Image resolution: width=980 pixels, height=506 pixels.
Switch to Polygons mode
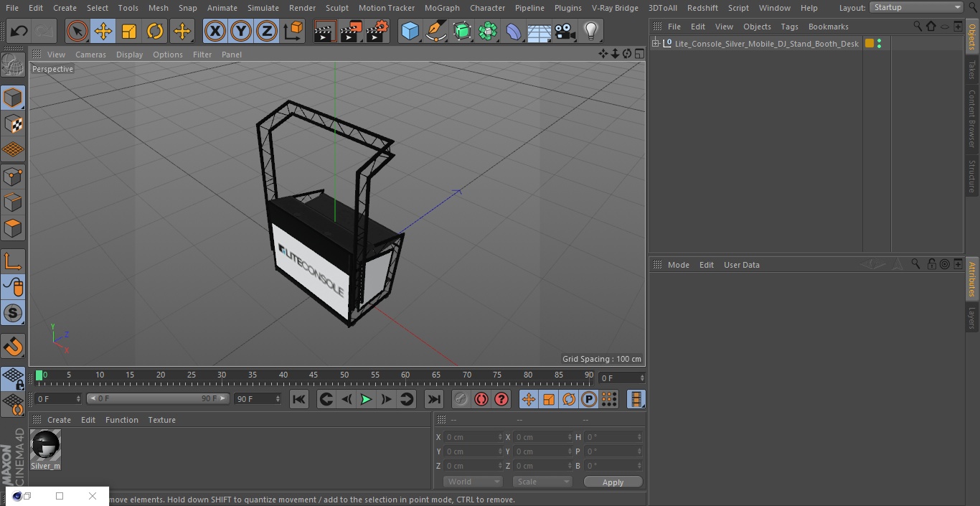(13, 228)
